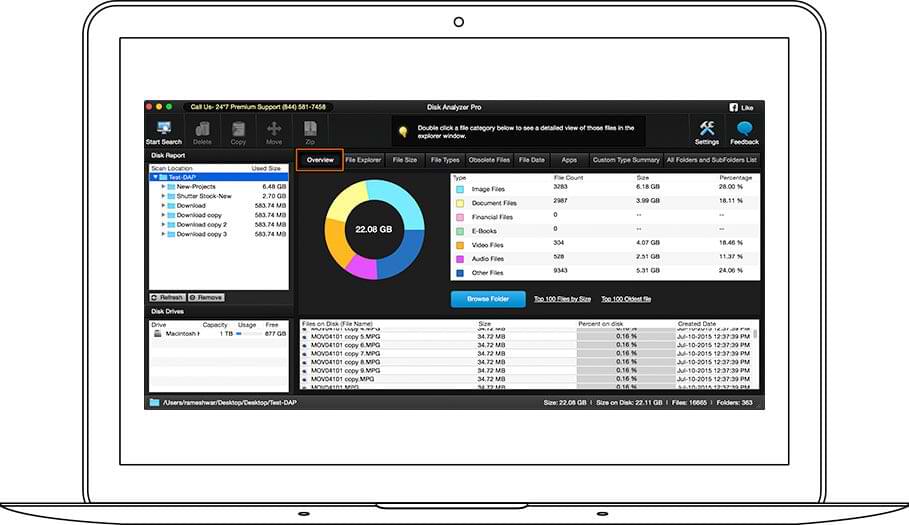Image resolution: width=909 pixels, height=525 pixels.
Task: Click the Percent on disk column header
Action: pyautogui.click(x=601, y=324)
